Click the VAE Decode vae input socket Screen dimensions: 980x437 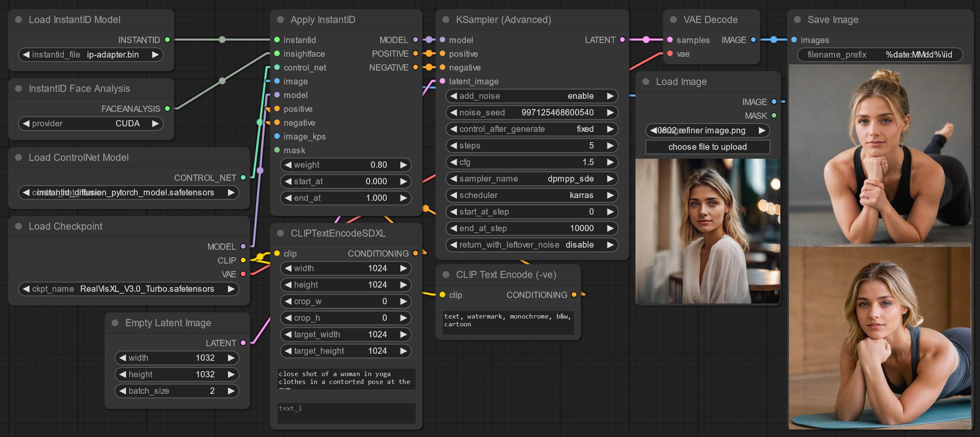(670, 53)
